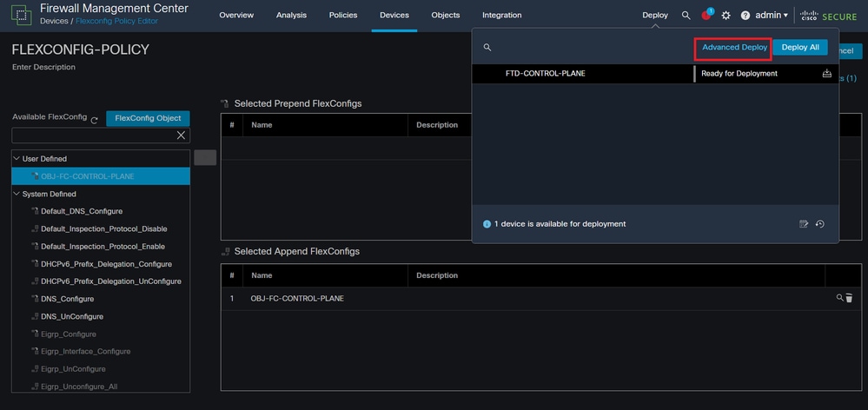Open the Integration menu
Image resolution: width=868 pixels, height=410 pixels.
(501, 15)
